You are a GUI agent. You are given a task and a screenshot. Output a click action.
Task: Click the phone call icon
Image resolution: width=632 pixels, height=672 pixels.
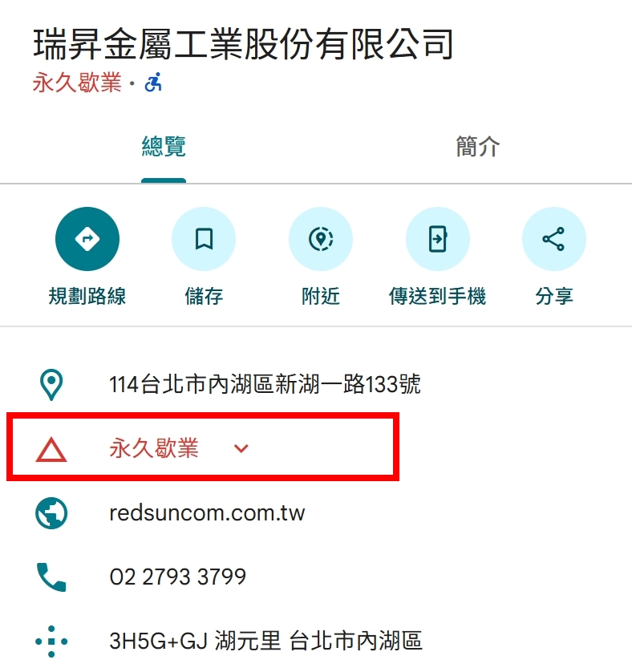51,577
